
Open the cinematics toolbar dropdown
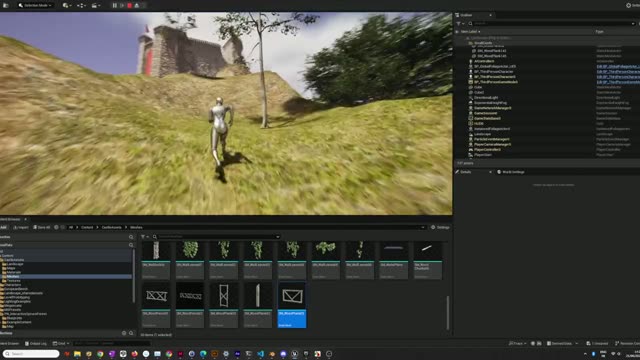[x=96, y=5]
